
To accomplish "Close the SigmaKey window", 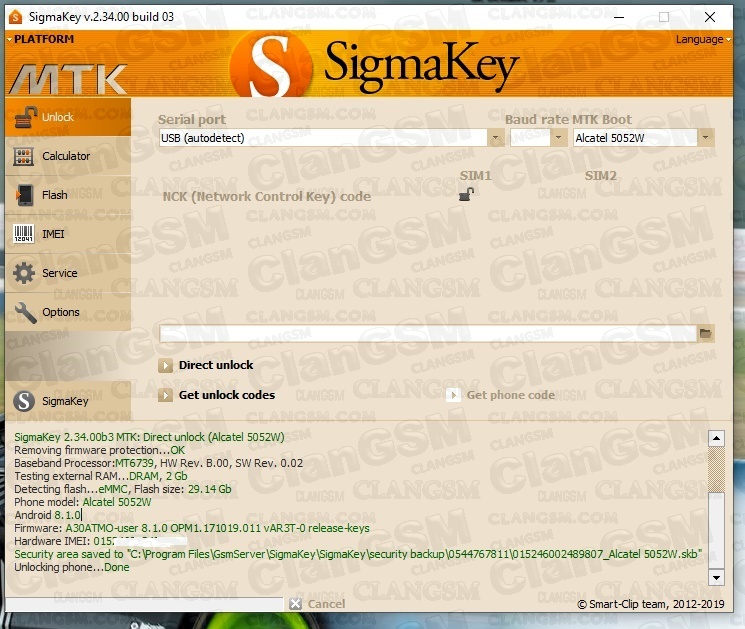I will [710, 17].
